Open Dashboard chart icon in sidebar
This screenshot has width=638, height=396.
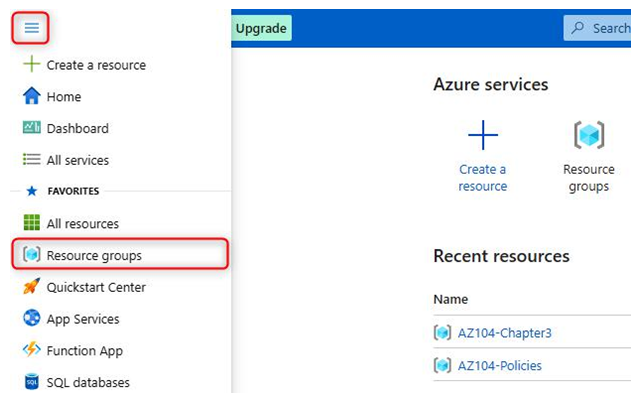pyautogui.click(x=31, y=127)
